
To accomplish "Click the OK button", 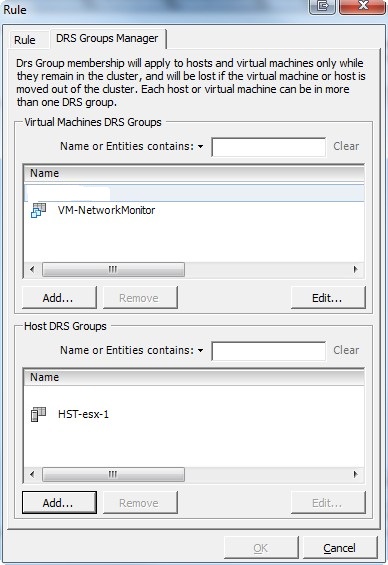I will [x=261, y=548].
